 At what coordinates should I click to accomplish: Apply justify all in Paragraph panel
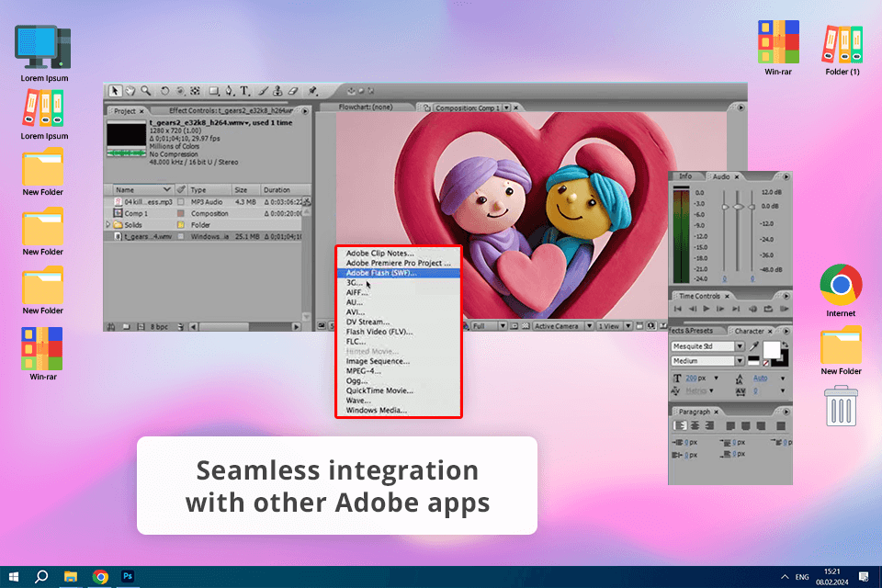[x=781, y=426]
